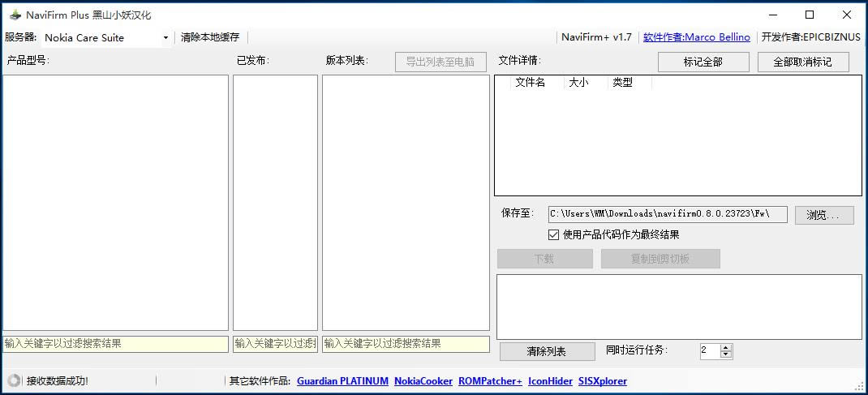Viewport: 868px width, 395px height.
Task: Click the 浏览... browse button
Action: [823, 215]
